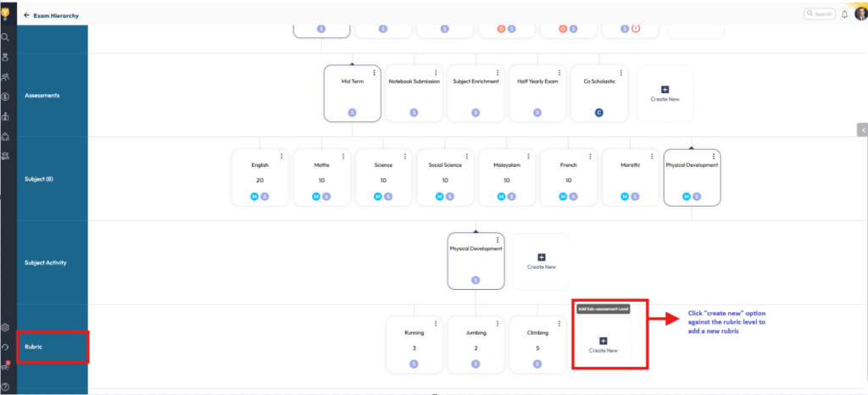This screenshot has width=868, height=395.
Task: Select the Assessments level in left panel
Action: point(53,96)
